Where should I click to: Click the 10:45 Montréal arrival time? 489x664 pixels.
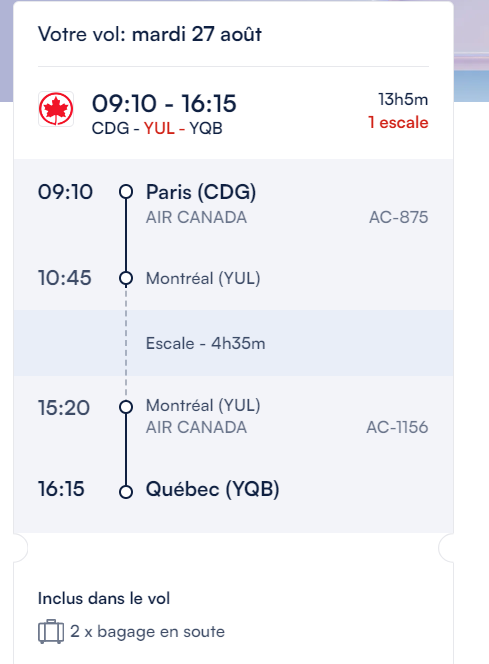[x=65, y=278]
